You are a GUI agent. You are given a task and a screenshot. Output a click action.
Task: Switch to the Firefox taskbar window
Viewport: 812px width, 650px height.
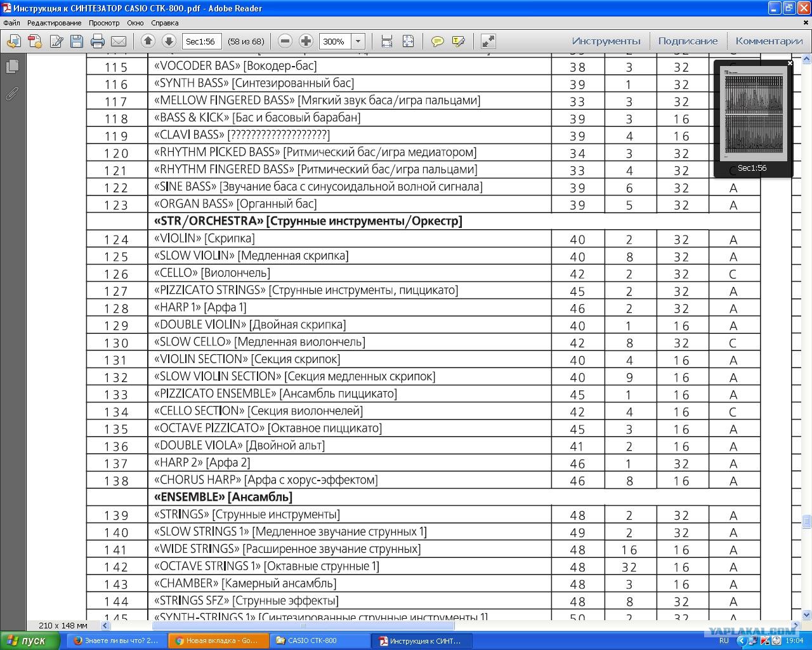pos(116,640)
